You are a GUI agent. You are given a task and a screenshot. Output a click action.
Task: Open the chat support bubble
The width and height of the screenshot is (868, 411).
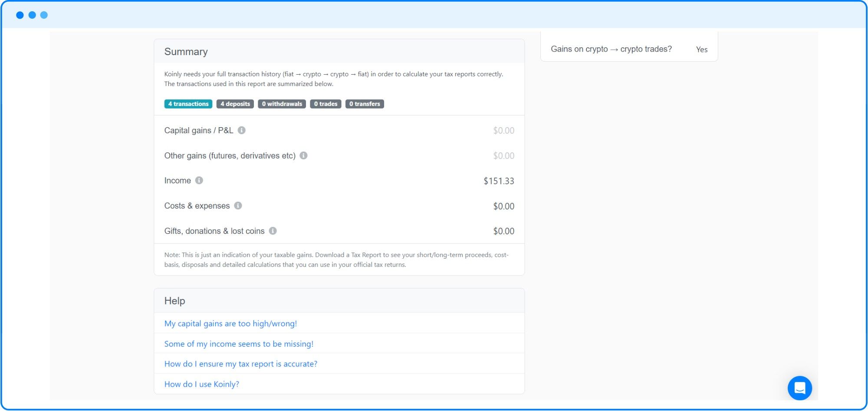[x=800, y=388]
